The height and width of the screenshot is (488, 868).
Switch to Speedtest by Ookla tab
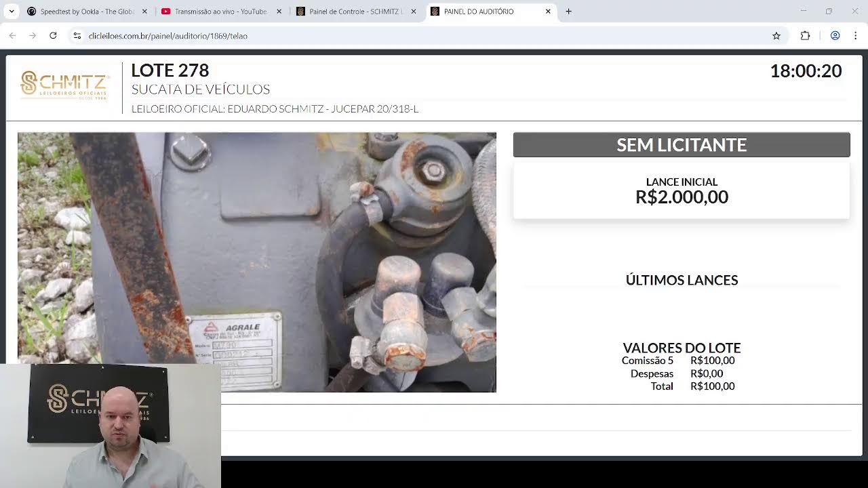click(x=85, y=12)
